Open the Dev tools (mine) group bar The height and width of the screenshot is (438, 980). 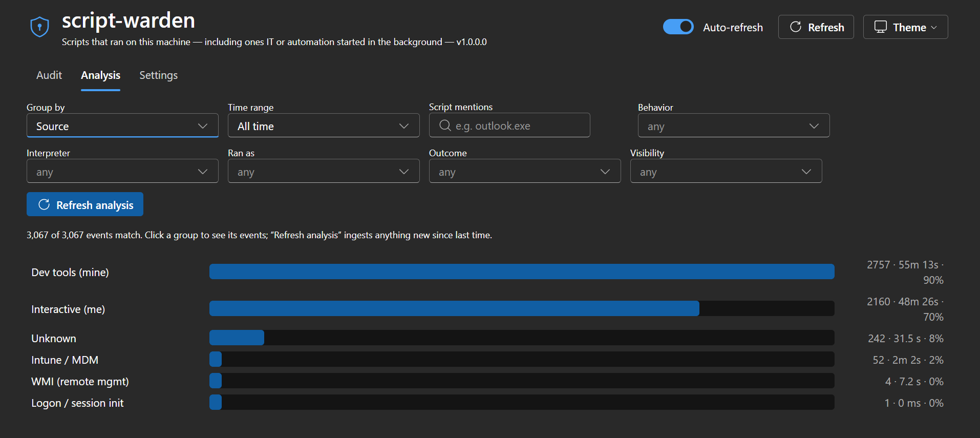point(522,272)
